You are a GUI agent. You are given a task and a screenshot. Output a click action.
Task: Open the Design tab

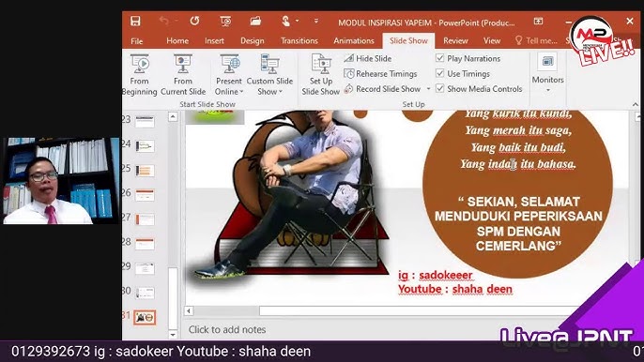click(x=253, y=40)
